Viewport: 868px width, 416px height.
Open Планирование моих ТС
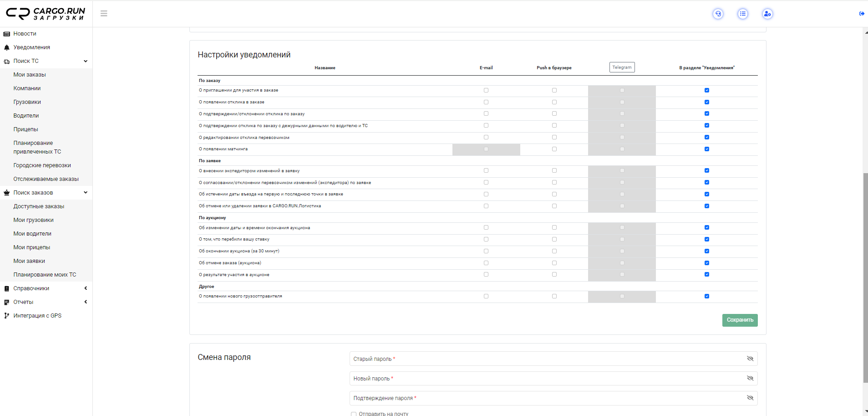click(x=45, y=275)
